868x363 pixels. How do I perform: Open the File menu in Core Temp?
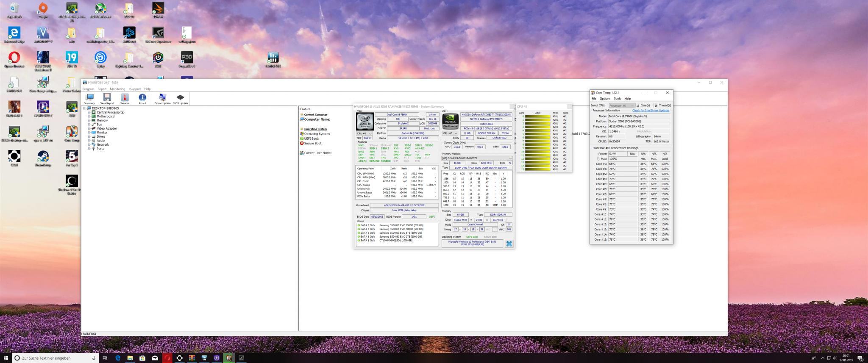point(594,99)
